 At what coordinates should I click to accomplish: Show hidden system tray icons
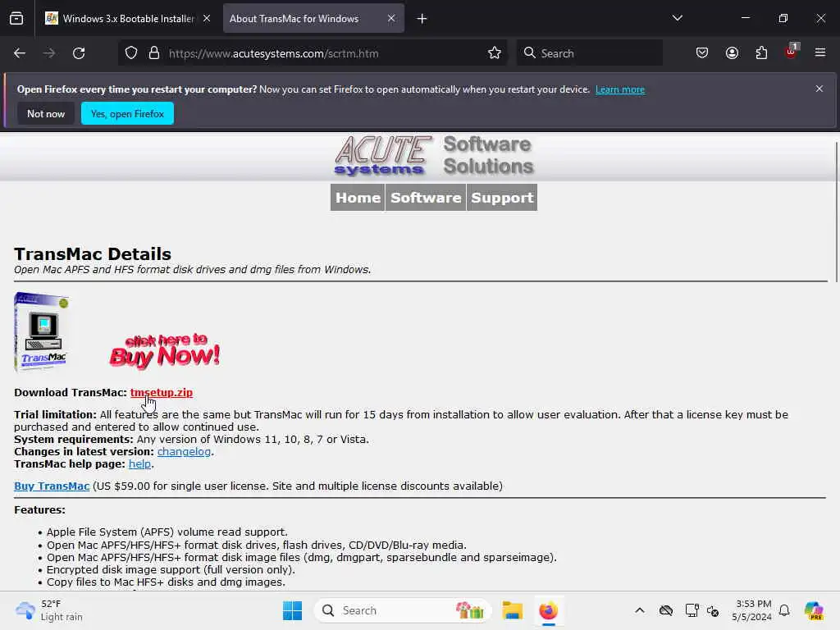640,610
